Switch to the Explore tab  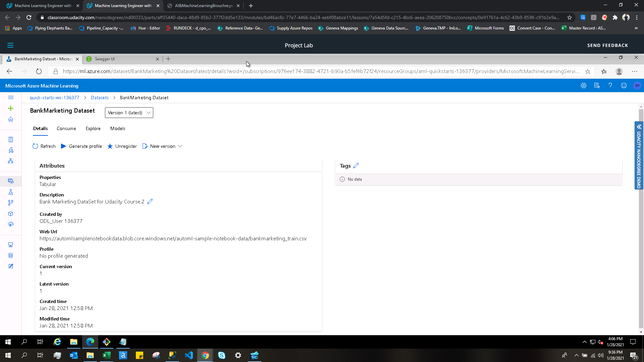(93, 128)
